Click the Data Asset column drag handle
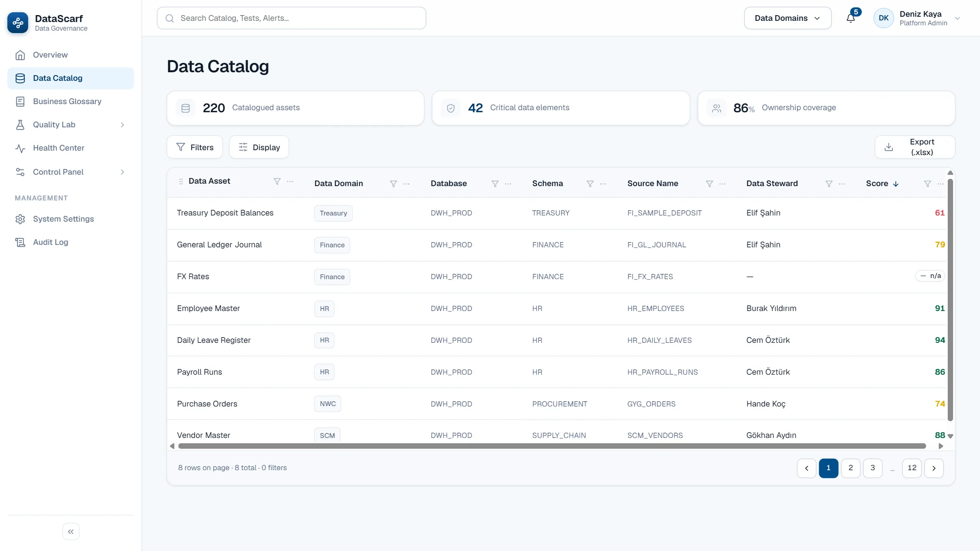The width and height of the screenshot is (980, 551). pyautogui.click(x=181, y=181)
